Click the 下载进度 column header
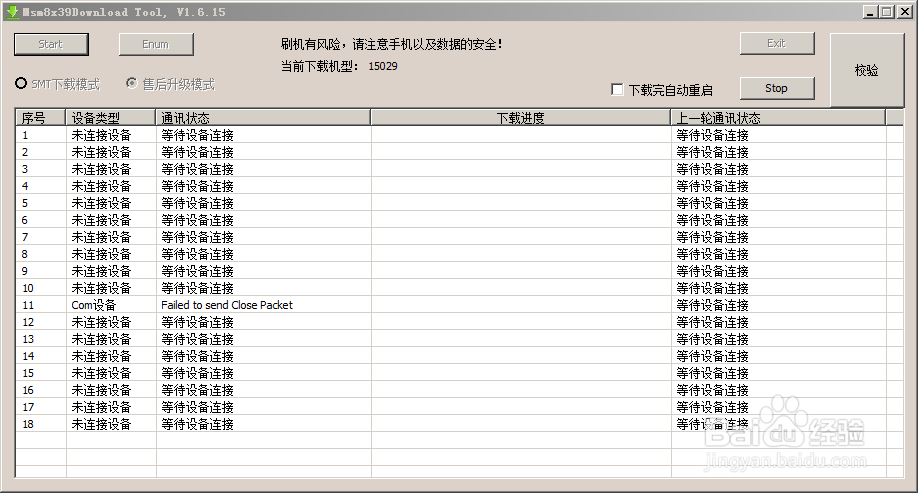The height and width of the screenshot is (493, 918). (520, 118)
